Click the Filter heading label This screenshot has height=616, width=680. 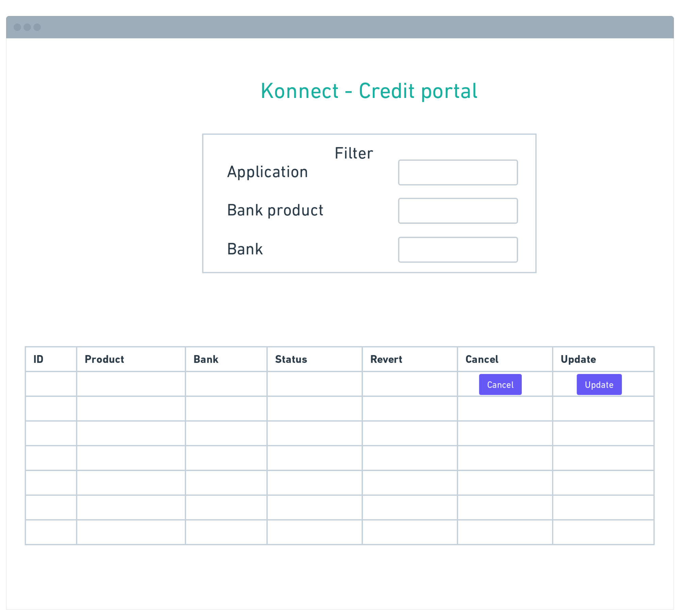(354, 153)
